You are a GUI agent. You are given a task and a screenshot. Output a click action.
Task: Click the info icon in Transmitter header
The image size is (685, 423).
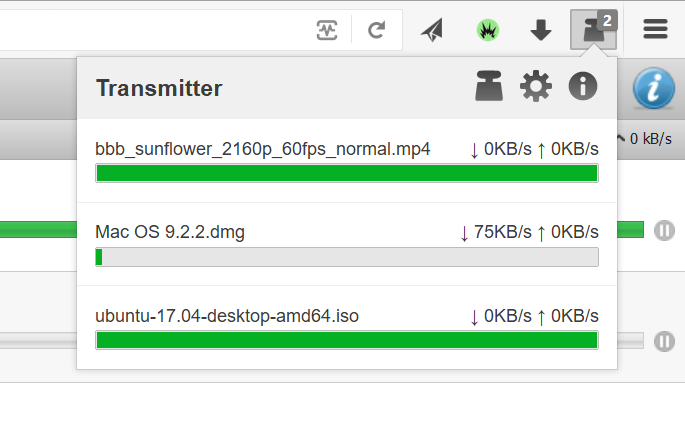tap(583, 86)
